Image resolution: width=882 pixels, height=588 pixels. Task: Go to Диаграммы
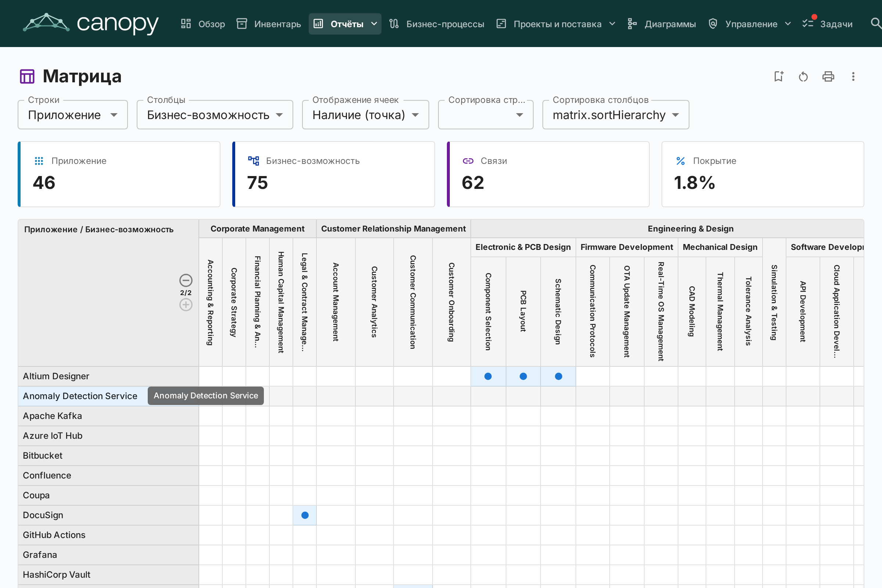coord(662,24)
